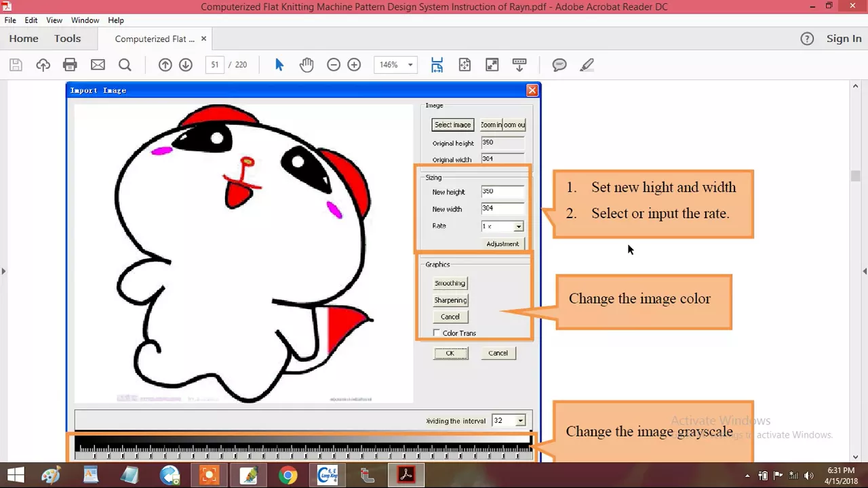
Task: Add a comment with speech bubble icon
Action: [x=559, y=65]
